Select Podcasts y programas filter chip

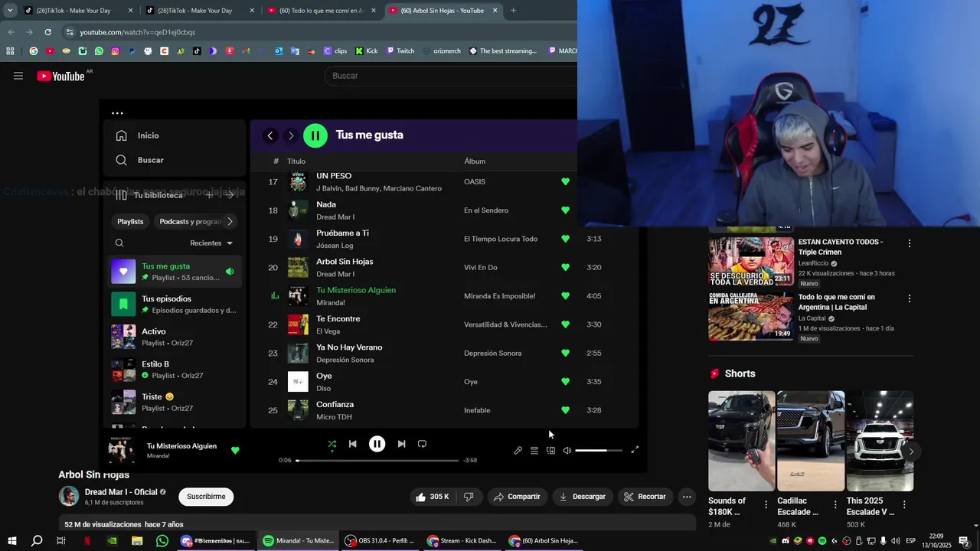click(x=190, y=222)
